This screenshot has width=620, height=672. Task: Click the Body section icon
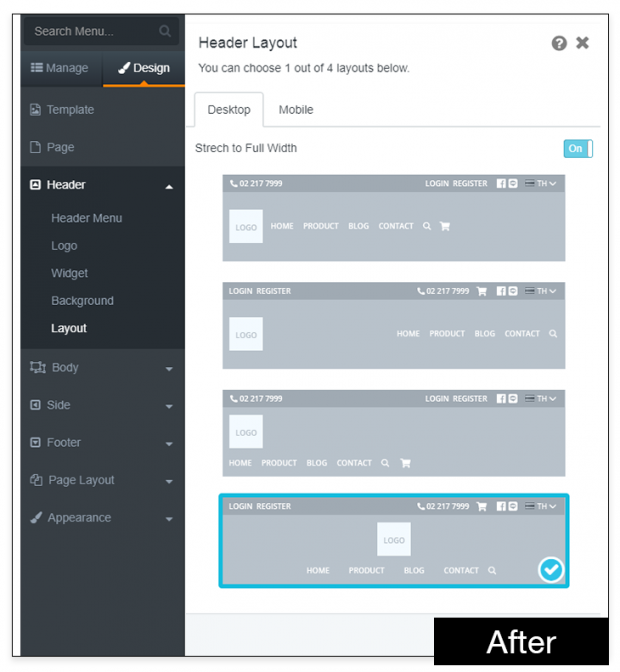(37, 368)
